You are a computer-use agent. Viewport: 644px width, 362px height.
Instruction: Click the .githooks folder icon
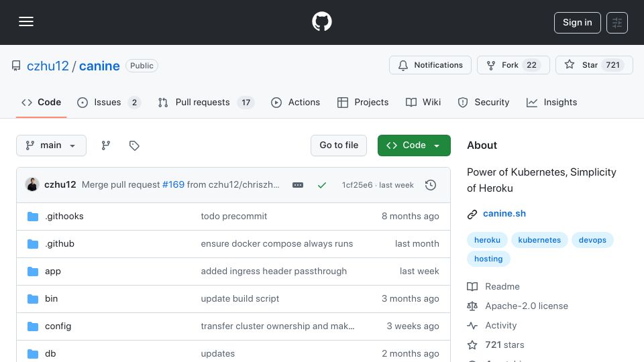click(x=33, y=217)
